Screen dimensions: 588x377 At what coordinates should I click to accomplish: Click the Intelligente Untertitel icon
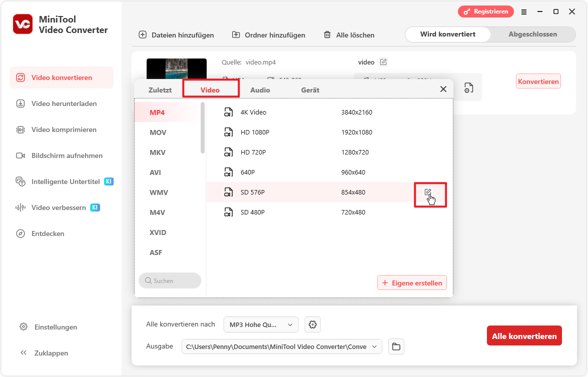[x=21, y=182]
